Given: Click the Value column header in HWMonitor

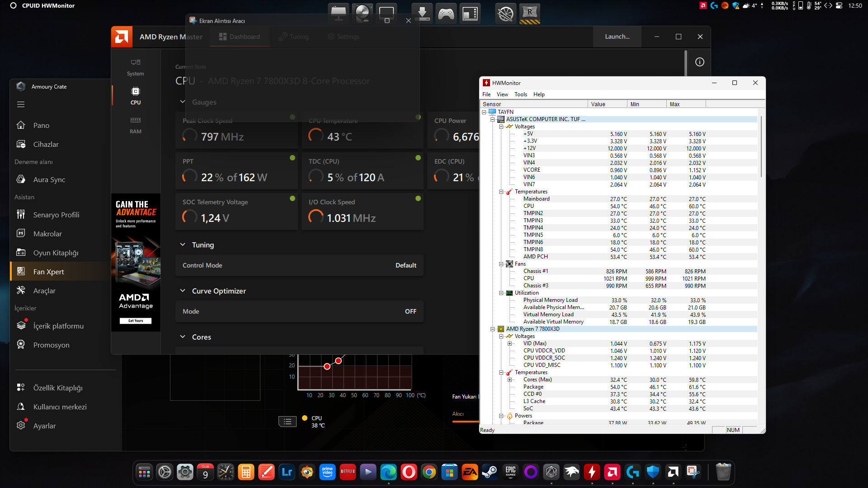Looking at the screenshot, I should click(608, 104).
